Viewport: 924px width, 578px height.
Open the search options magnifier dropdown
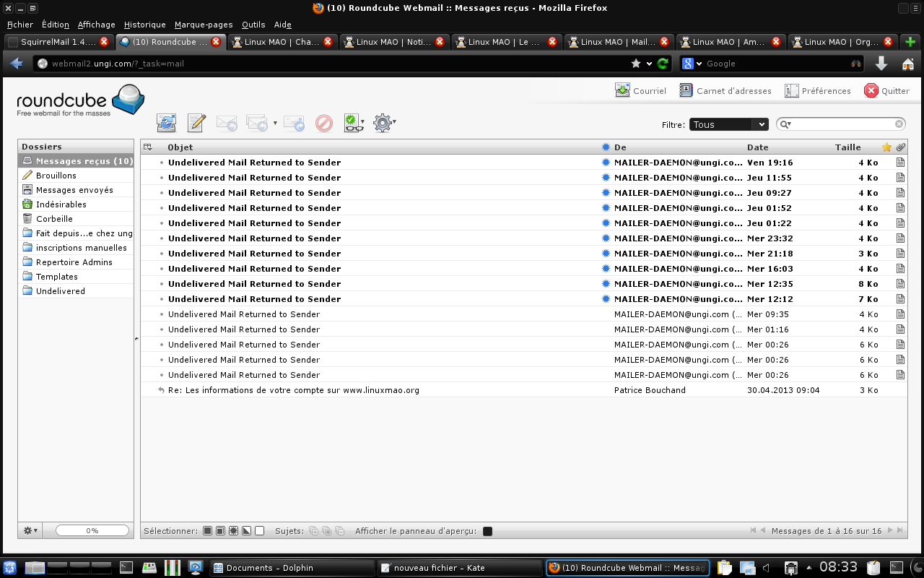pyautogui.click(x=786, y=124)
